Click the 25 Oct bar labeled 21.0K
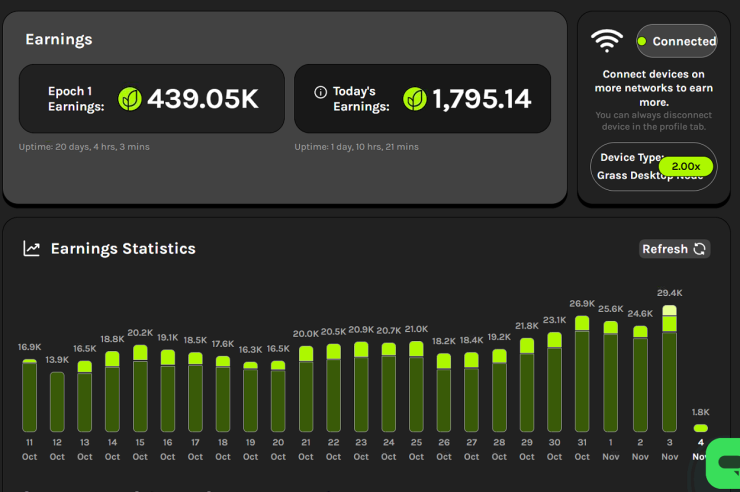Viewport: 740px width, 492px height. 416,386
